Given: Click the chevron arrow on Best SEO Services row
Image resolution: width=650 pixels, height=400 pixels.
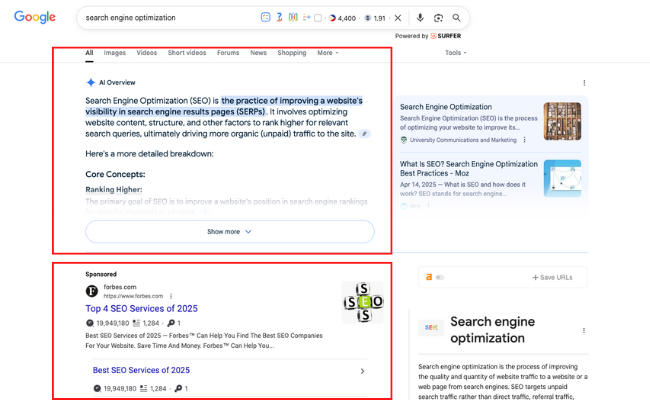Looking at the screenshot, I should pos(362,371).
